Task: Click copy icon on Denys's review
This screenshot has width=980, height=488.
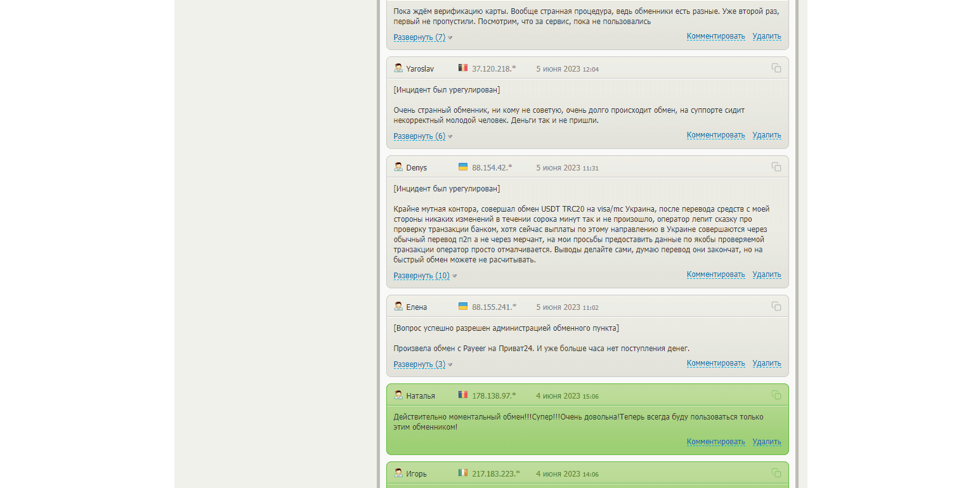Action: click(x=776, y=167)
